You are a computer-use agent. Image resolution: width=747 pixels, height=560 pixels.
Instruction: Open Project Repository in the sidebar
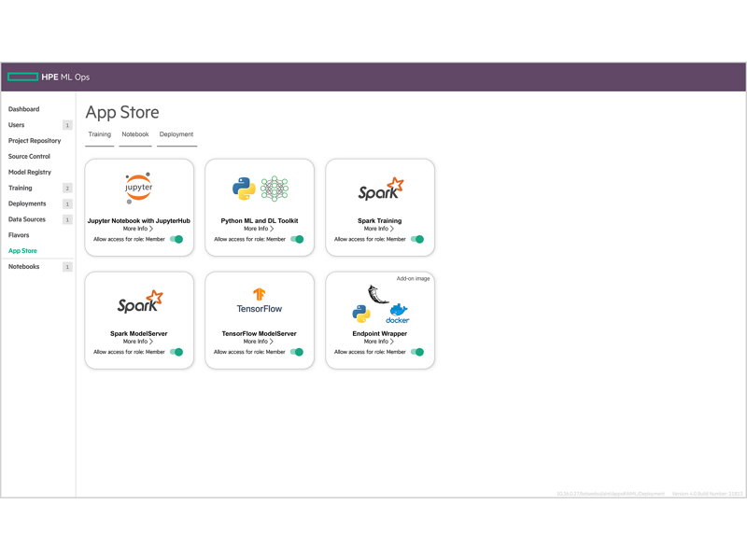(x=35, y=141)
